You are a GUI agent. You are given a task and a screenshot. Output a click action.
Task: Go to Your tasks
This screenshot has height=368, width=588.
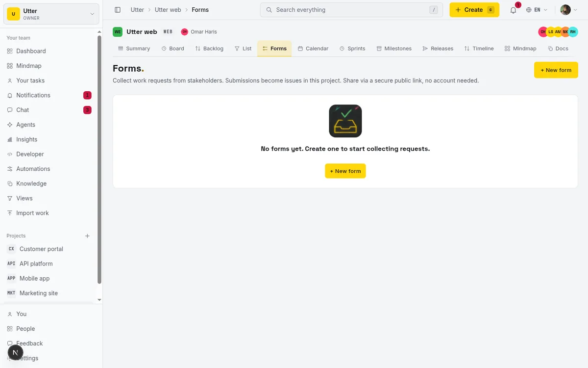[x=50, y=80]
